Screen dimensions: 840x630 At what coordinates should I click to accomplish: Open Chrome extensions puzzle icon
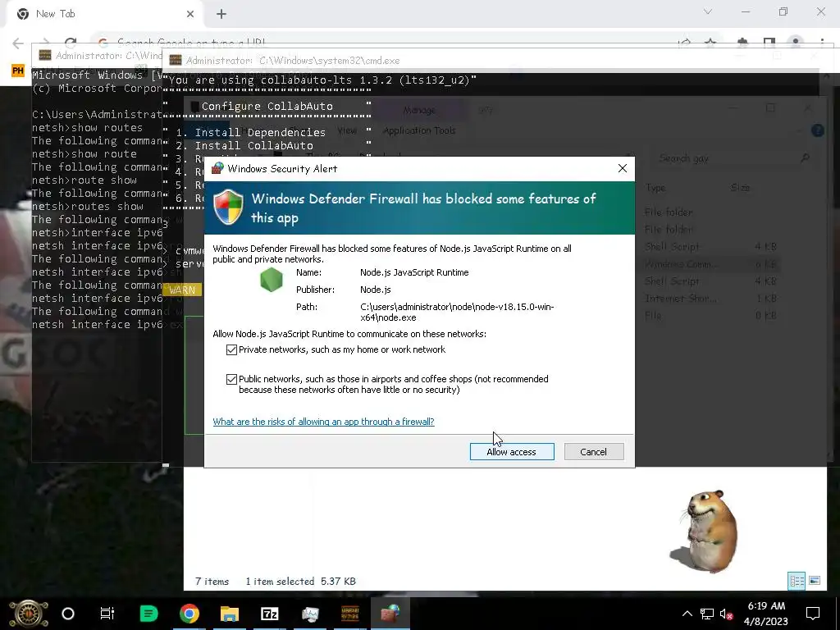point(742,43)
